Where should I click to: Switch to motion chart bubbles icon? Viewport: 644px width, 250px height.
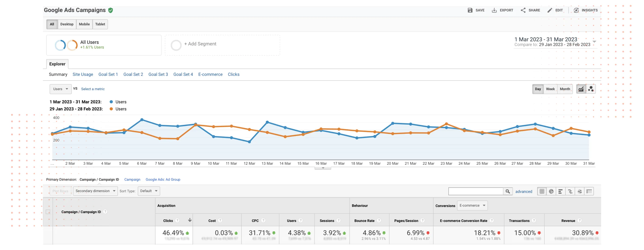[x=591, y=89]
